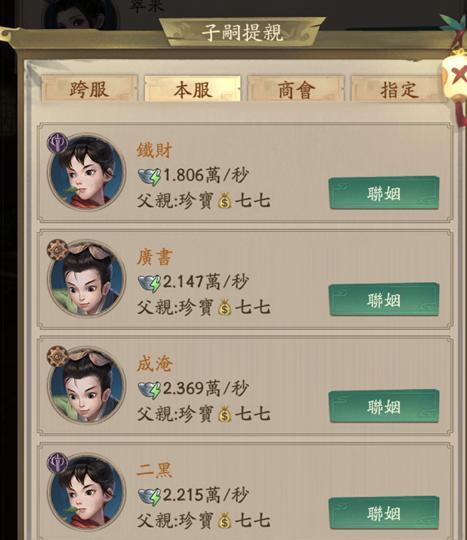
Task: Switch to the 指定 tab
Action: tap(399, 89)
